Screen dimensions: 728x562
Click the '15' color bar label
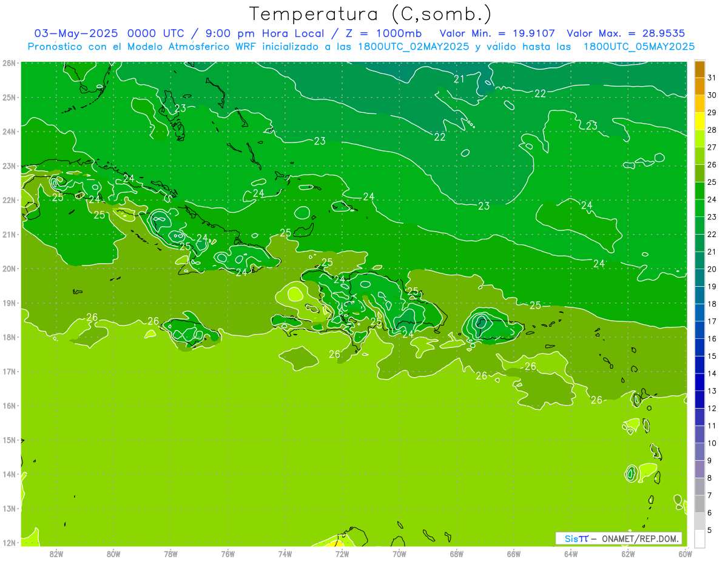[712, 356]
